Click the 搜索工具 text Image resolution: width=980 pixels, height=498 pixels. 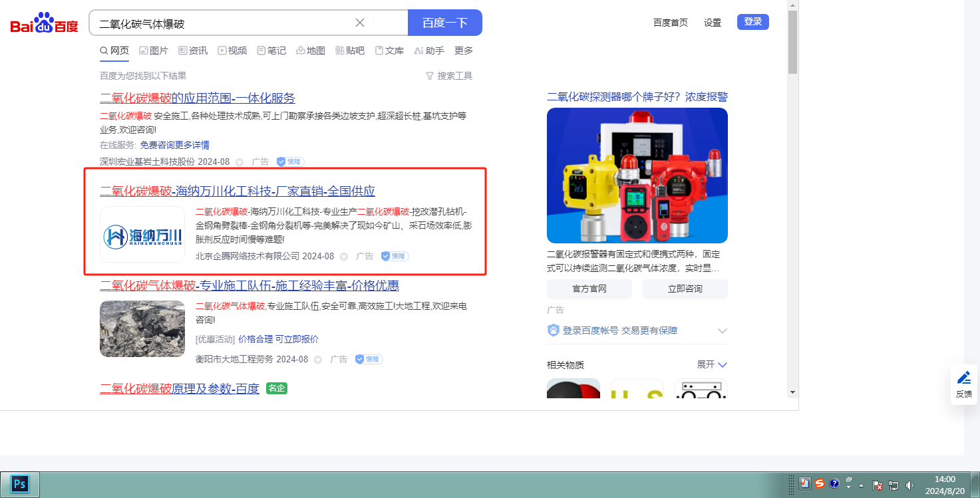click(x=455, y=76)
